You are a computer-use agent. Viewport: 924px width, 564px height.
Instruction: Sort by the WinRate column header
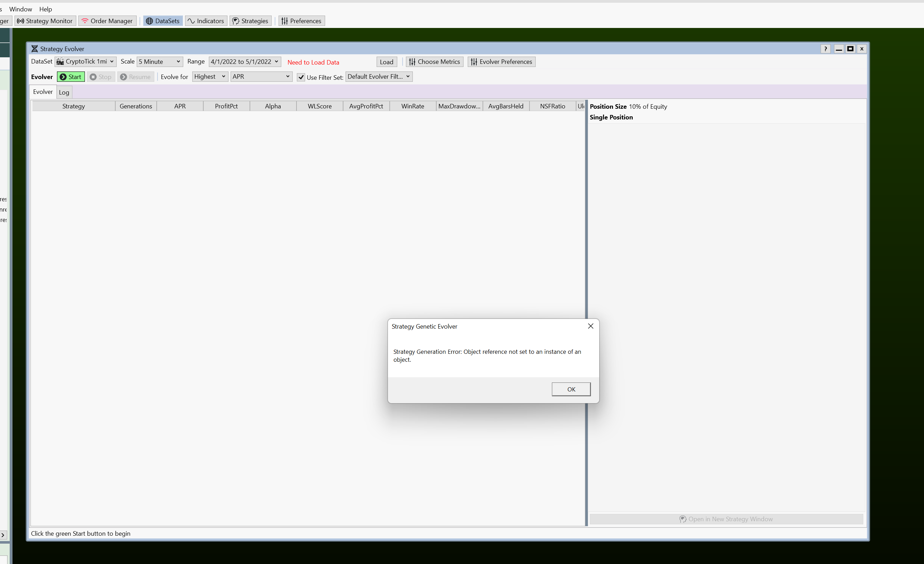pos(412,106)
